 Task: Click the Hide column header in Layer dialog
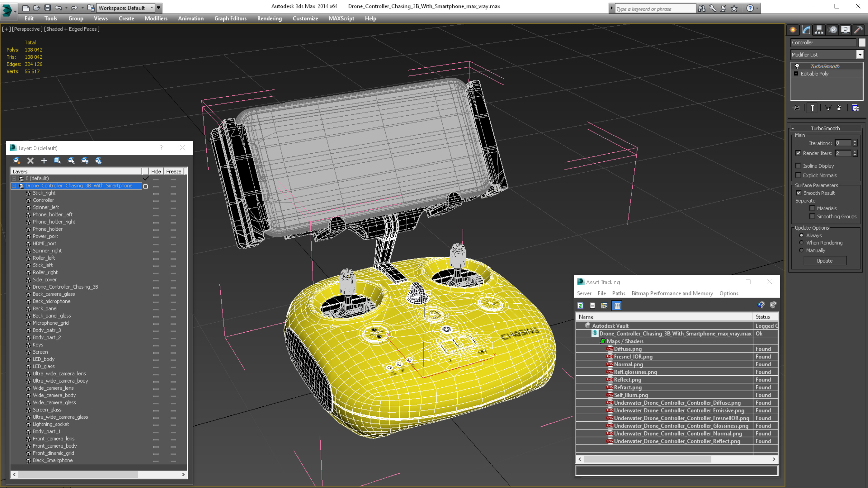[x=156, y=171]
